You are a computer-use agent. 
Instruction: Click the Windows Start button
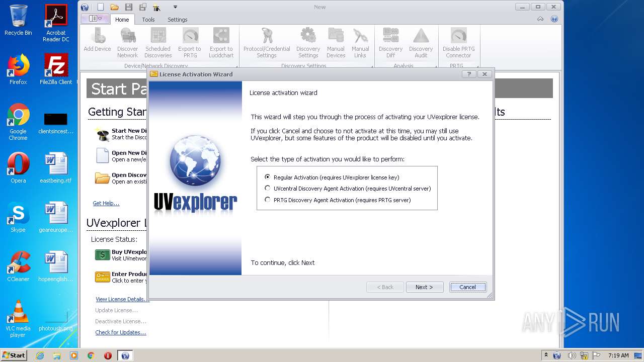[14, 355]
